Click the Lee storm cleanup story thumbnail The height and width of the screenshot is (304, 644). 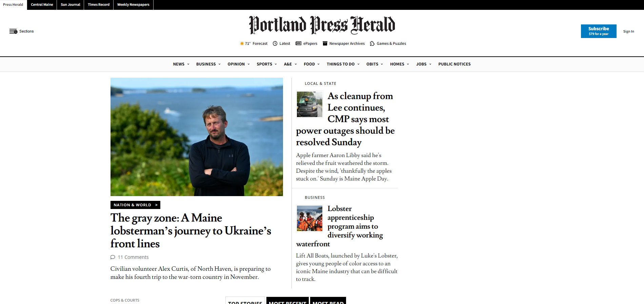click(x=309, y=104)
